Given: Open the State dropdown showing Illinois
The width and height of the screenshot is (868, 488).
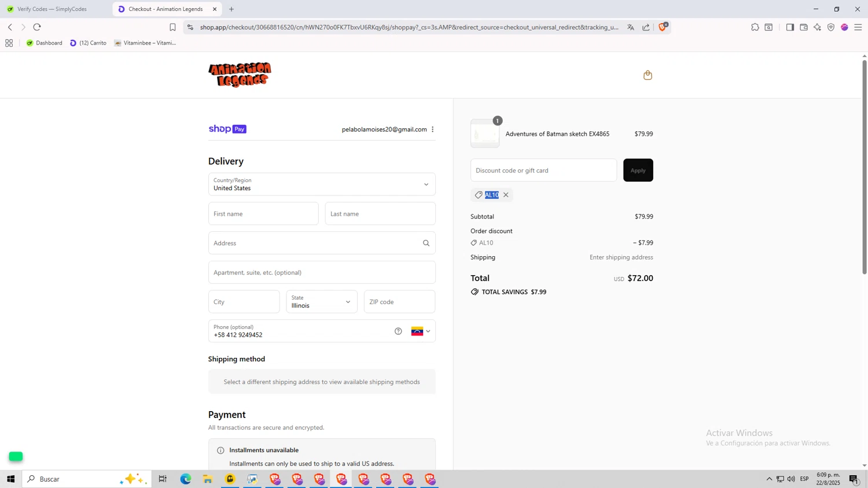Looking at the screenshot, I should pos(322,302).
